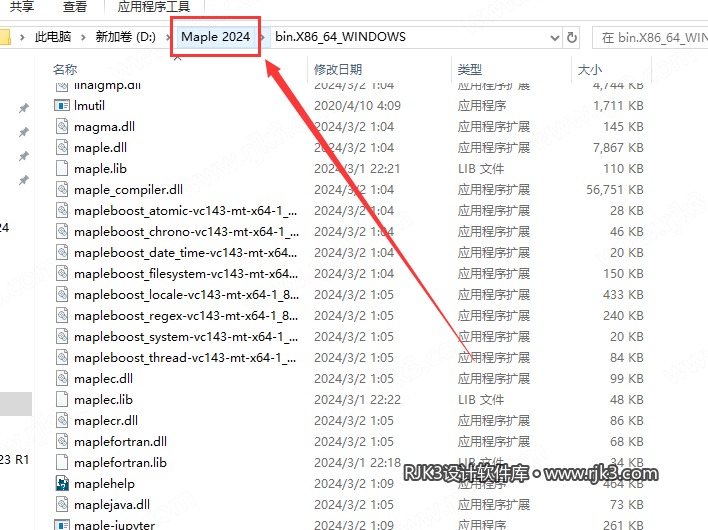708x530 pixels.
Task: Select mapleboost_regex dll file icon
Action: (62, 315)
